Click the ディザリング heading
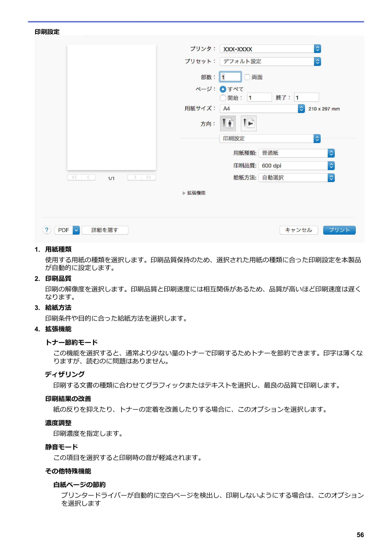392x555 pixels. pyautogui.click(x=65, y=374)
